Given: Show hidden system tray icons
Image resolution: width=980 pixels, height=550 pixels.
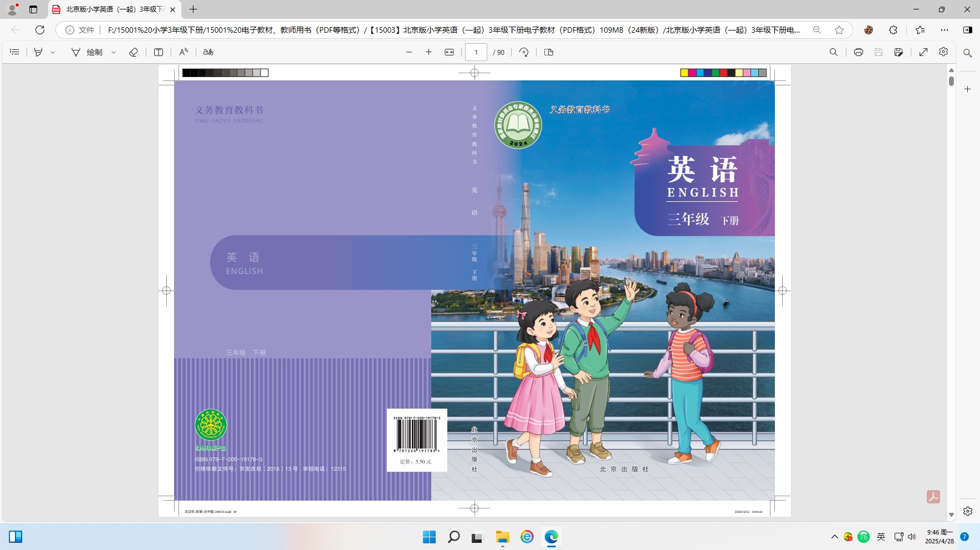Looking at the screenshot, I should click(x=834, y=537).
